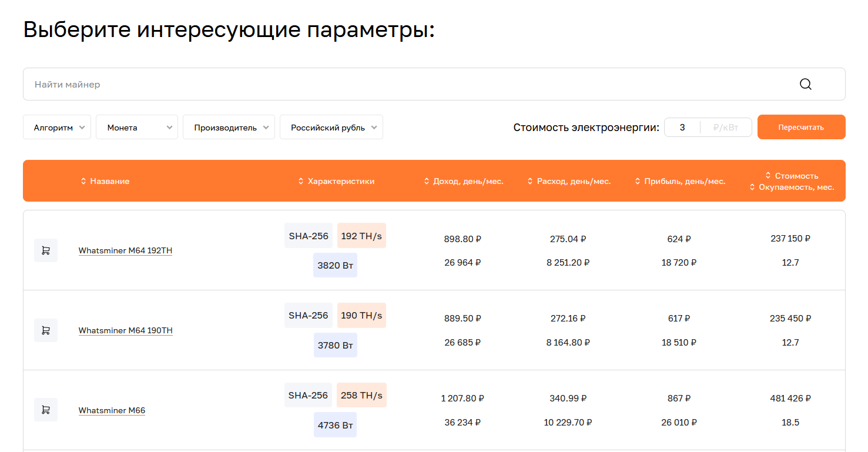868x452 pixels.
Task: Click the 481 426 ₽ price value
Action: [x=790, y=399]
